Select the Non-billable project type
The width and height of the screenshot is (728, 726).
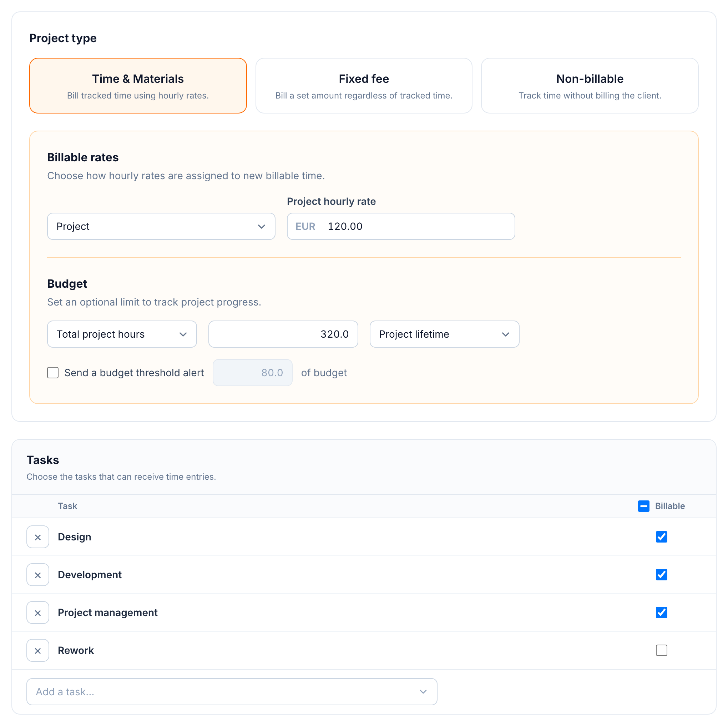click(x=590, y=86)
